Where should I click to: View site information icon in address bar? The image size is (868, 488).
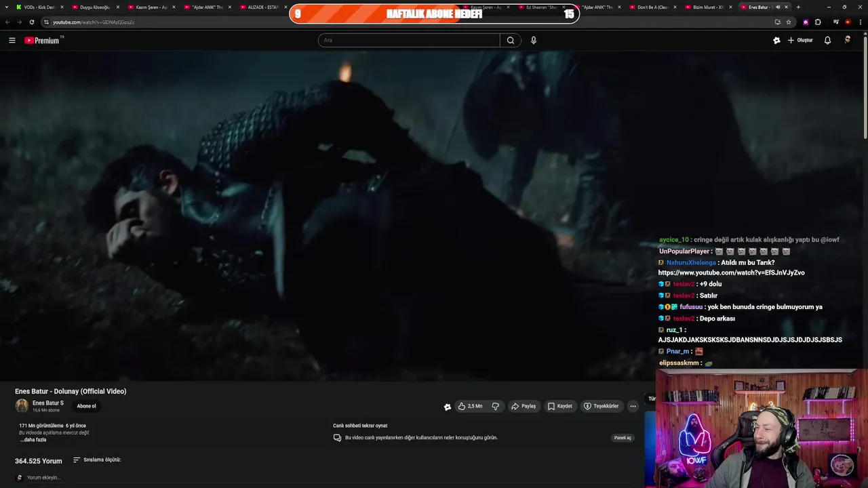(46, 22)
